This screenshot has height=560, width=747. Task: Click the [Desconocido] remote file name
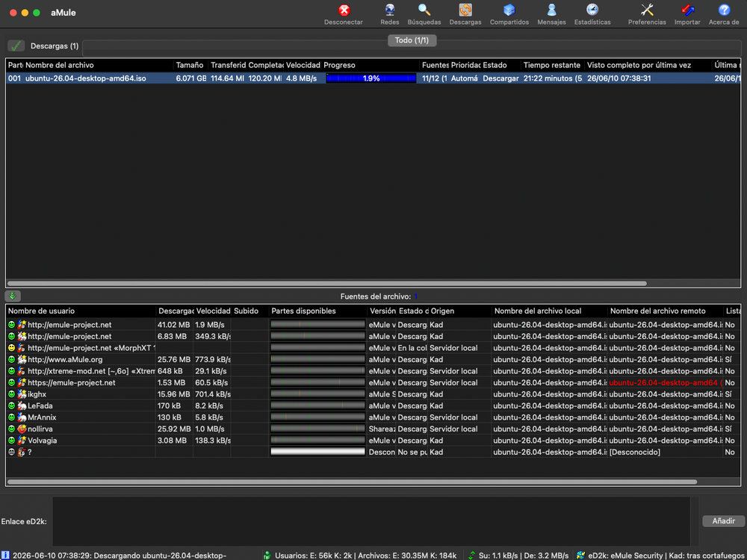(x=634, y=452)
